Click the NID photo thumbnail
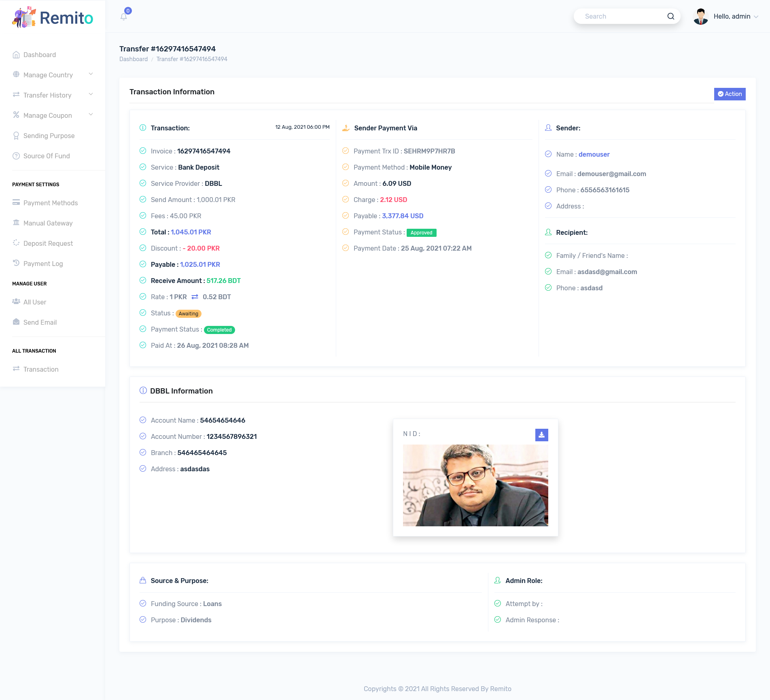The image size is (770, 700). pos(475,485)
